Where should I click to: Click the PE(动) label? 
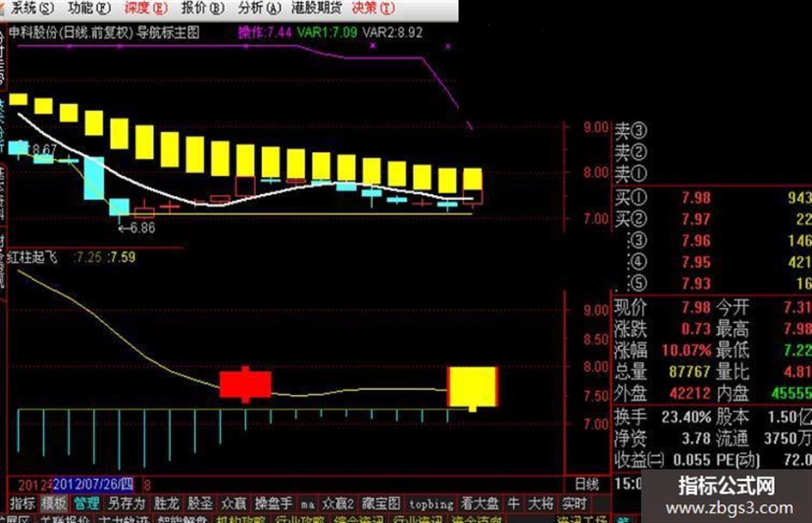coord(739,459)
